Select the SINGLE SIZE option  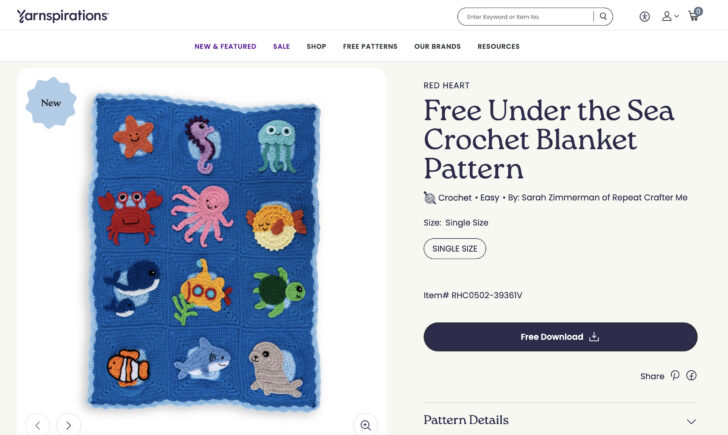click(x=455, y=248)
